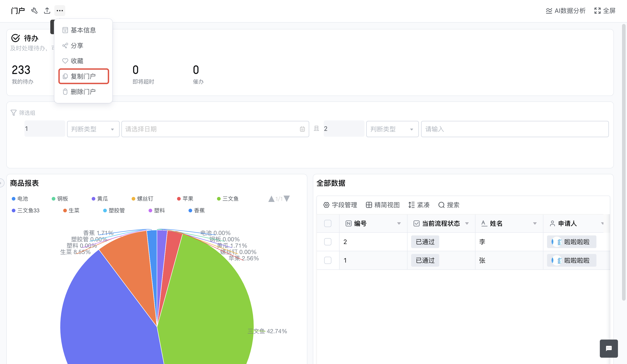Click the 请选择日期 date input
The height and width of the screenshot is (364, 627).
(215, 129)
